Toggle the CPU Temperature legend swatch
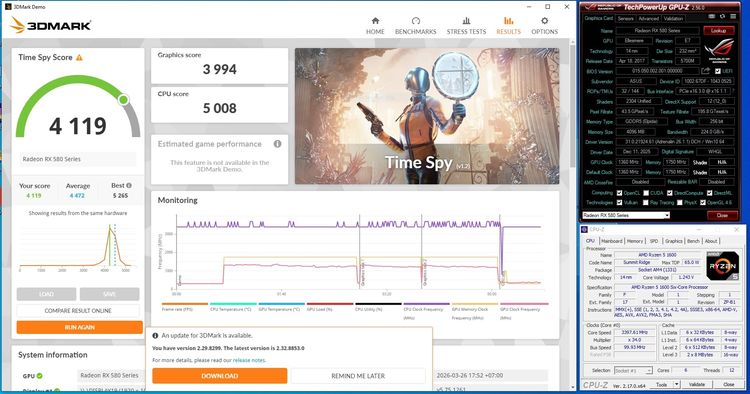The image size is (750, 394). coord(233,304)
